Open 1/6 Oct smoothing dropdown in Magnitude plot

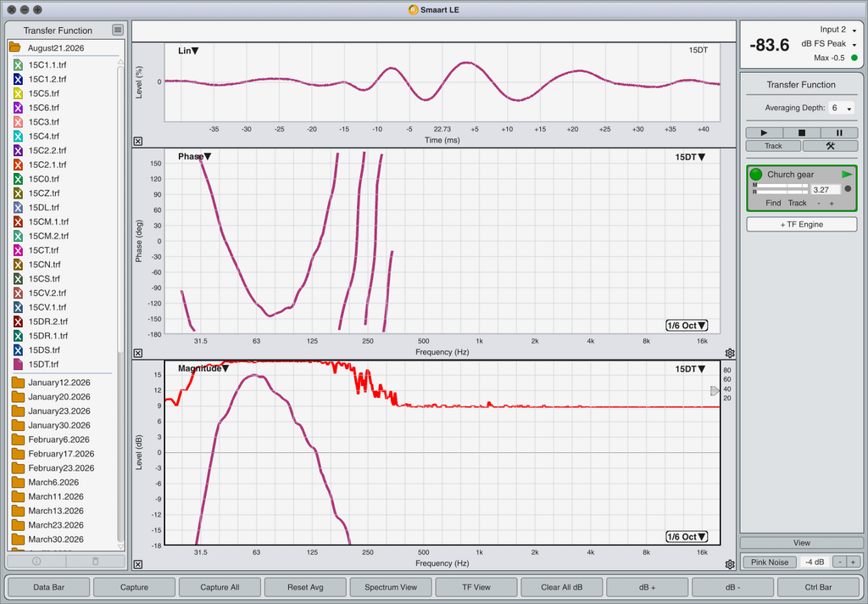687,536
